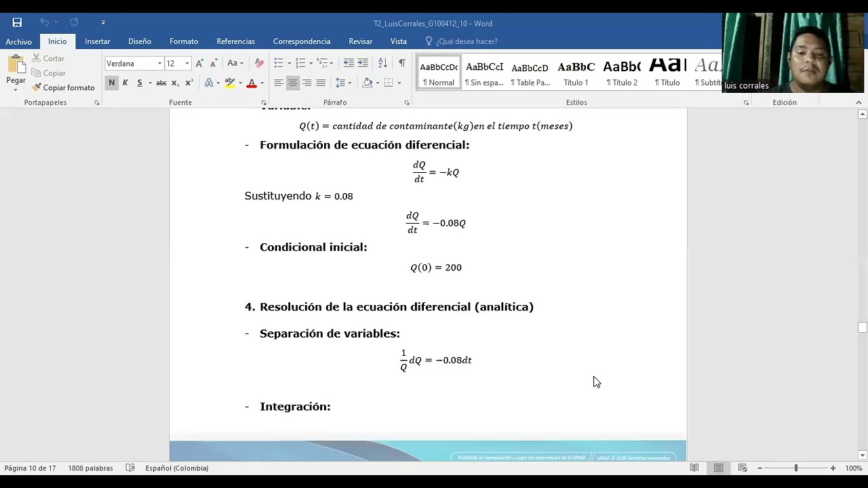Apply the Título 1 style
Image resolution: width=868 pixels, height=488 pixels.
pos(576,73)
